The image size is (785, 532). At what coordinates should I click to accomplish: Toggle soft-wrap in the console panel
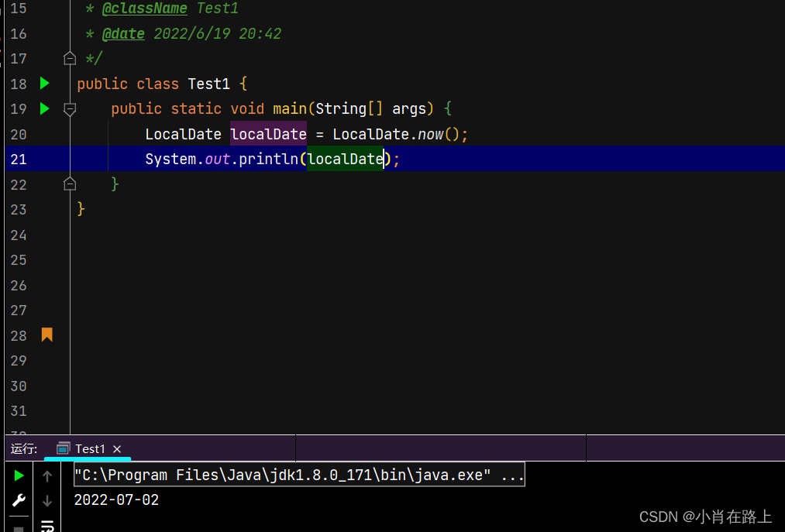point(47,527)
